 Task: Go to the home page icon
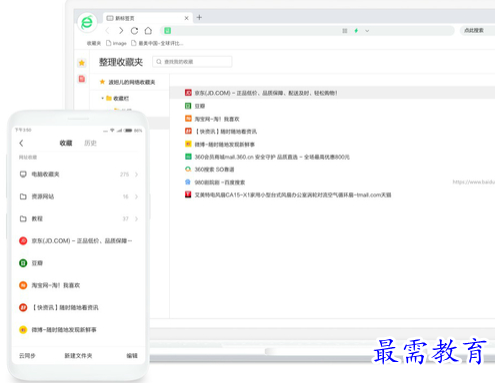(148, 31)
